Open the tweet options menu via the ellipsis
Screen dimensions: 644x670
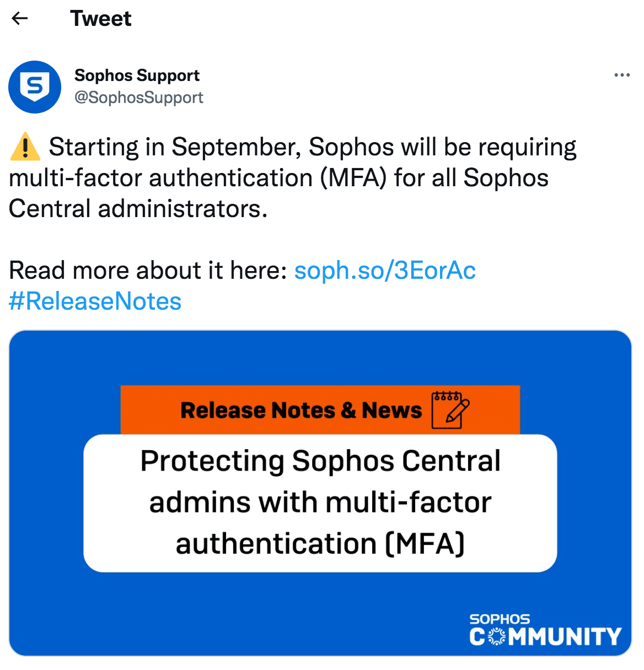click(621, 74)
